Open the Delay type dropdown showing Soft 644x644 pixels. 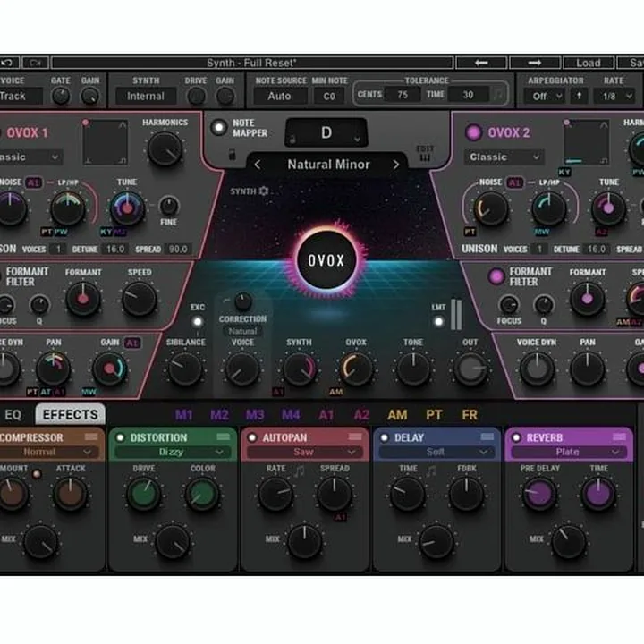(x=436, y=453)
